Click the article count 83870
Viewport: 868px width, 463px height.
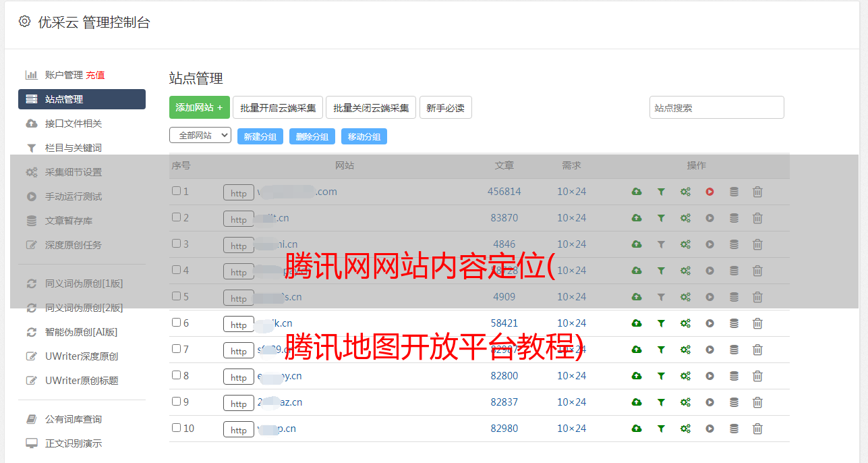(x=504, y=218)
